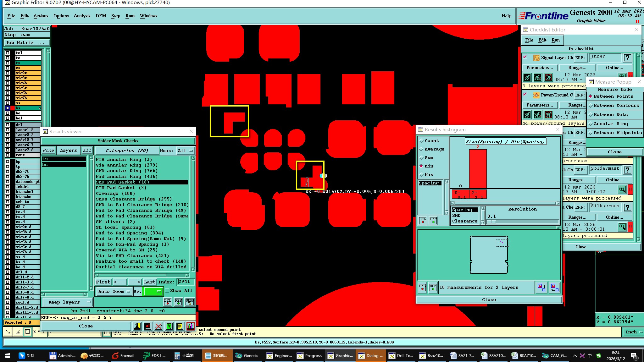
Task: Open the Analysis menu
Action: (x=82, y=16)
